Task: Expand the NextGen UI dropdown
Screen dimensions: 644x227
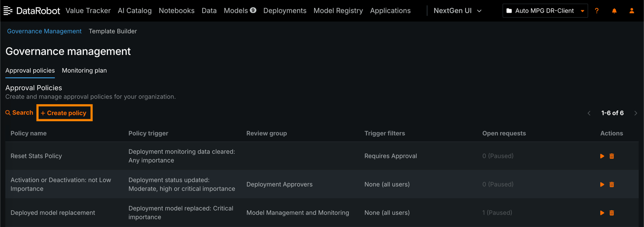Action: (x=458, y=11)
